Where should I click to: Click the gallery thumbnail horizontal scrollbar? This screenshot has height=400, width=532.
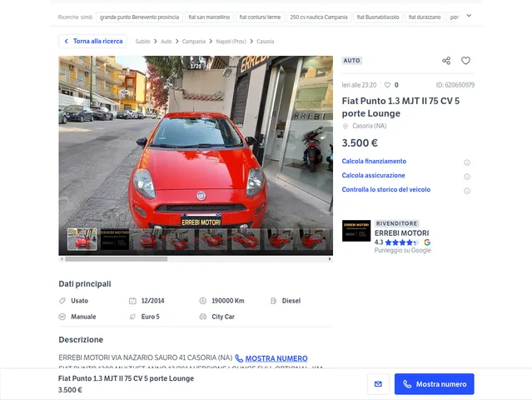pyautogui.click(x=117, y=258)
